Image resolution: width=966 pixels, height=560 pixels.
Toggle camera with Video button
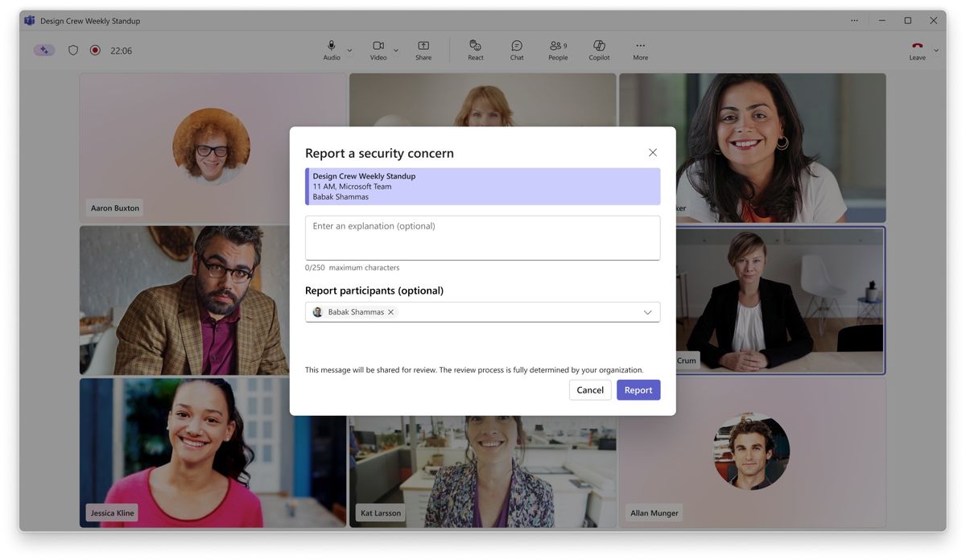(x=378, y=51)
